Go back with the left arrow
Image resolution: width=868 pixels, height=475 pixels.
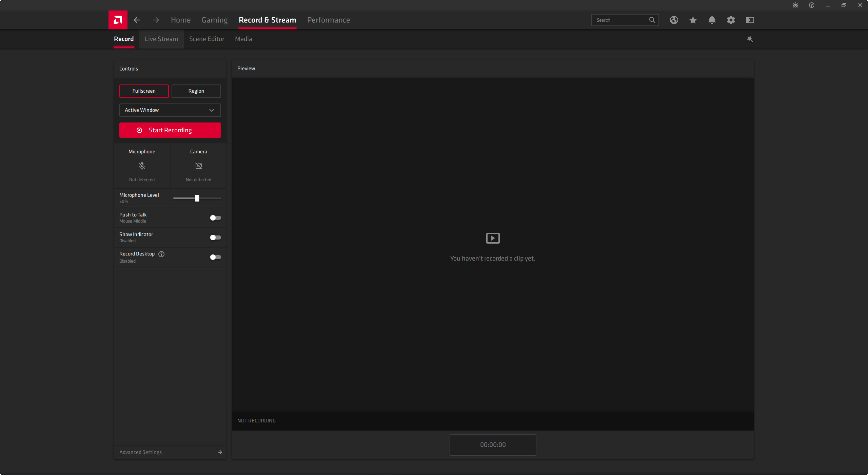137,20
